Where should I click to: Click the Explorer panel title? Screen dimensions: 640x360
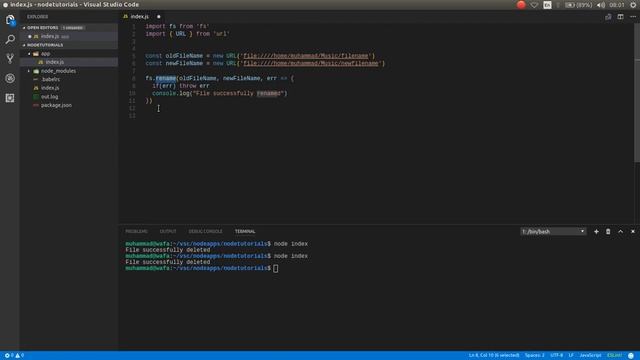pos(38,17)
